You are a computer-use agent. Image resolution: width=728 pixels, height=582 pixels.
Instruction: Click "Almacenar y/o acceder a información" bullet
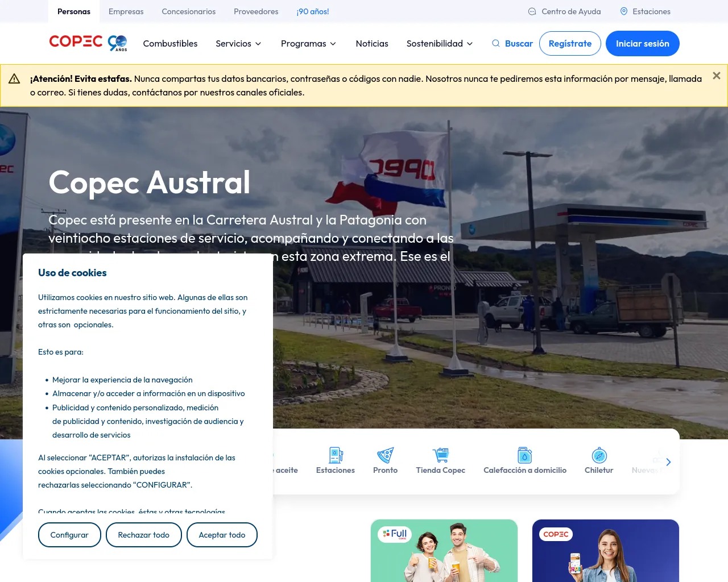tap(148, 394)
